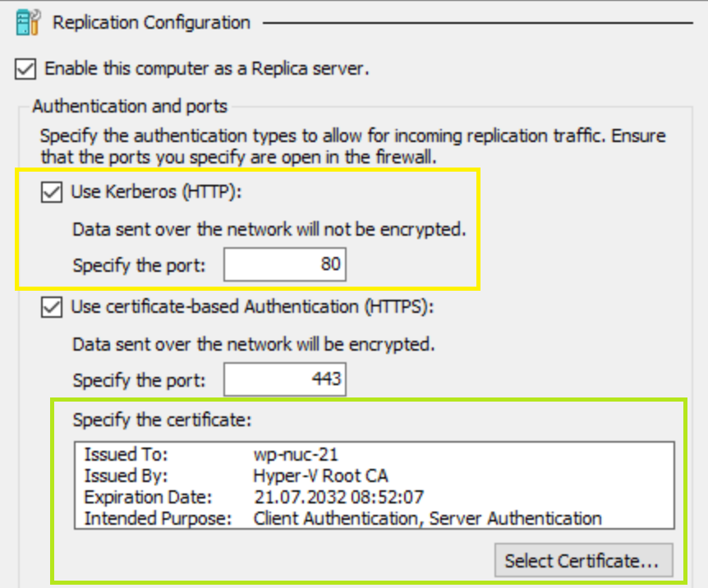Image resolution: width=708 pixels, height=588 pixels.
Task: Click the certificate Expiration Date value
Action: click(x=339, y=497)
